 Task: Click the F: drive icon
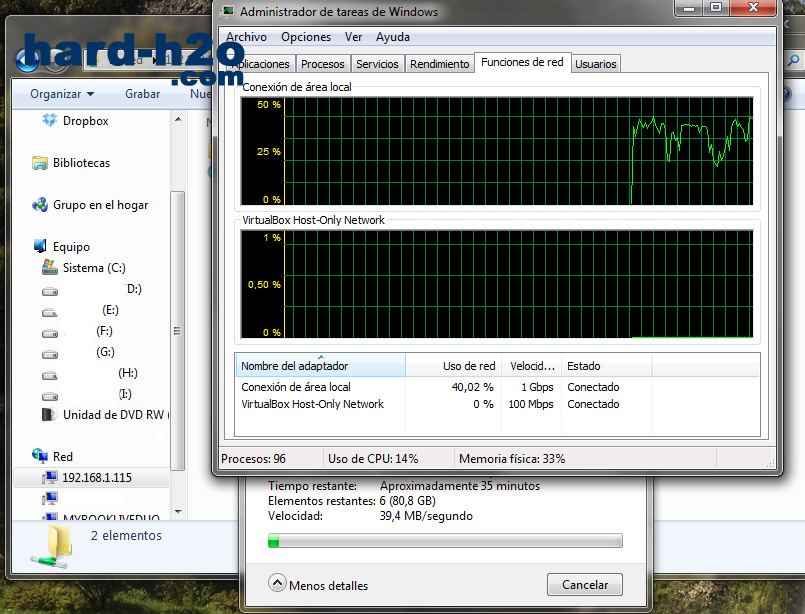(x=50, y=333)
